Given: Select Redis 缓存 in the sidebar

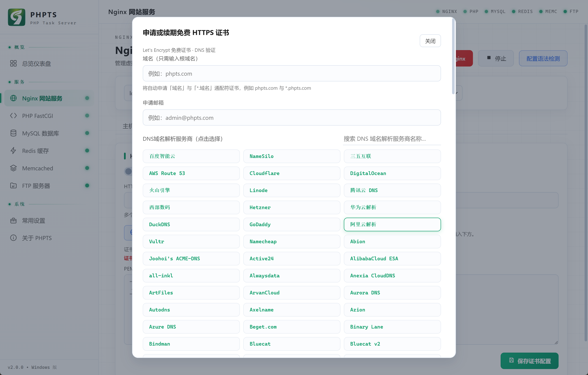Looking at the screenshot, I should coord(49,151).
